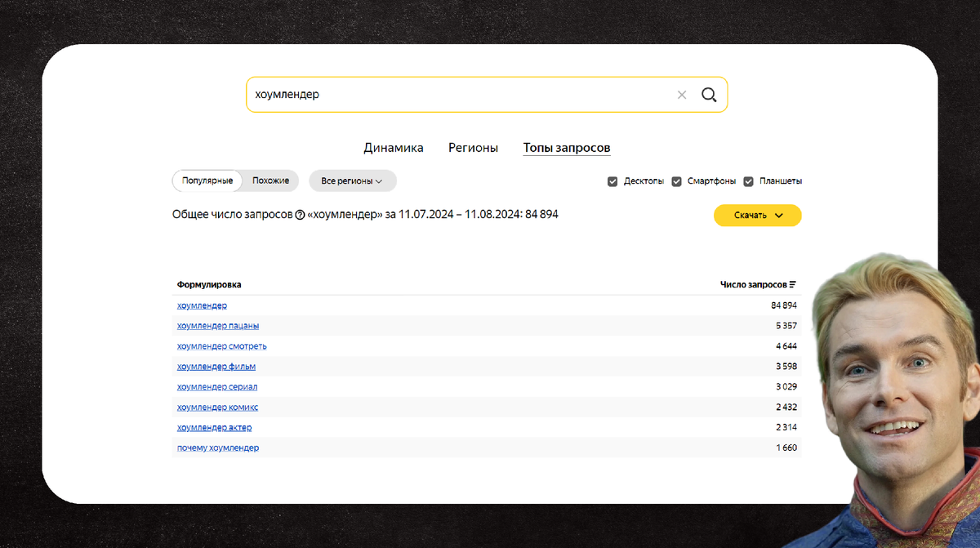Open the хоумлендер комикс link
Viewport: 980px width, 548px height.
(x=217, y=408)
